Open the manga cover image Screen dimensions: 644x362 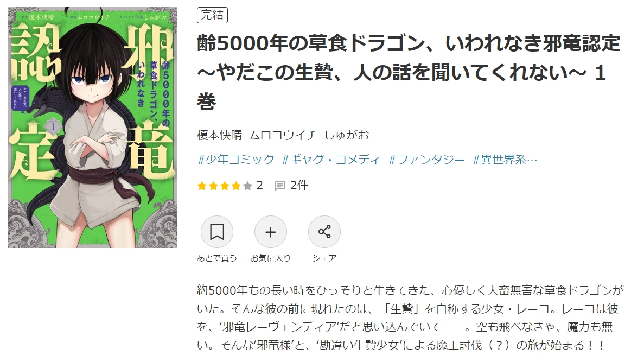pyautogui.click(x=93, y=128)
